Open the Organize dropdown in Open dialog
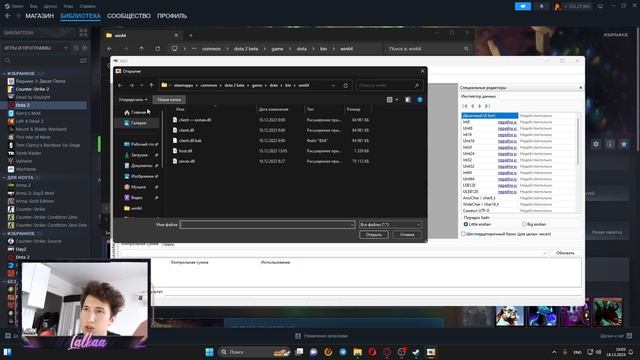The image size is (640, 360). tap(133, 100)
